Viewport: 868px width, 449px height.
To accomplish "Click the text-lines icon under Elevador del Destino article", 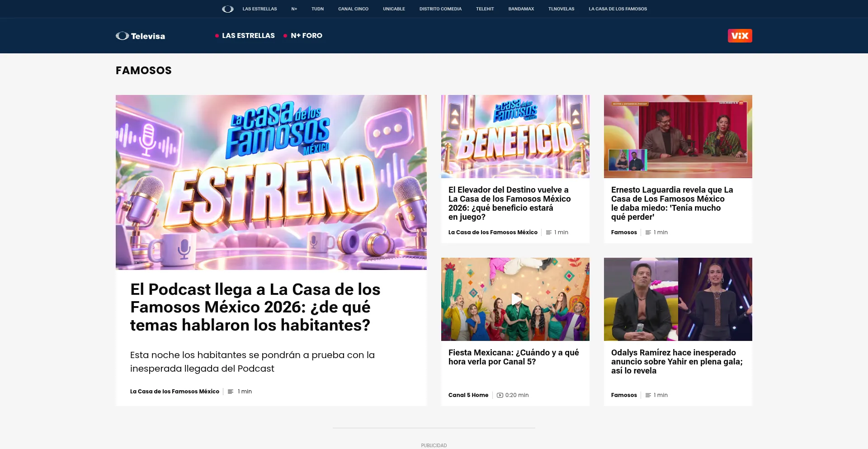I will [x=549, y=232].
